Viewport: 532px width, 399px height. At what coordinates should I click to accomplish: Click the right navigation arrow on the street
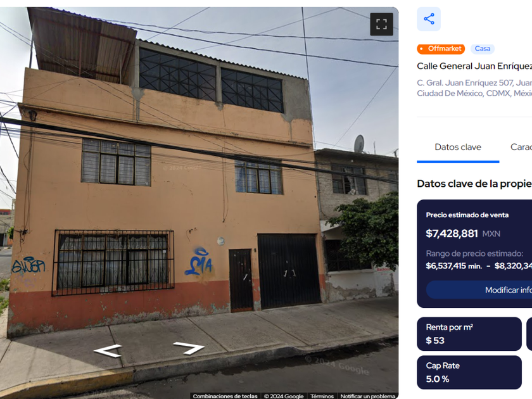pyautogui.click(x=189, y=348)
